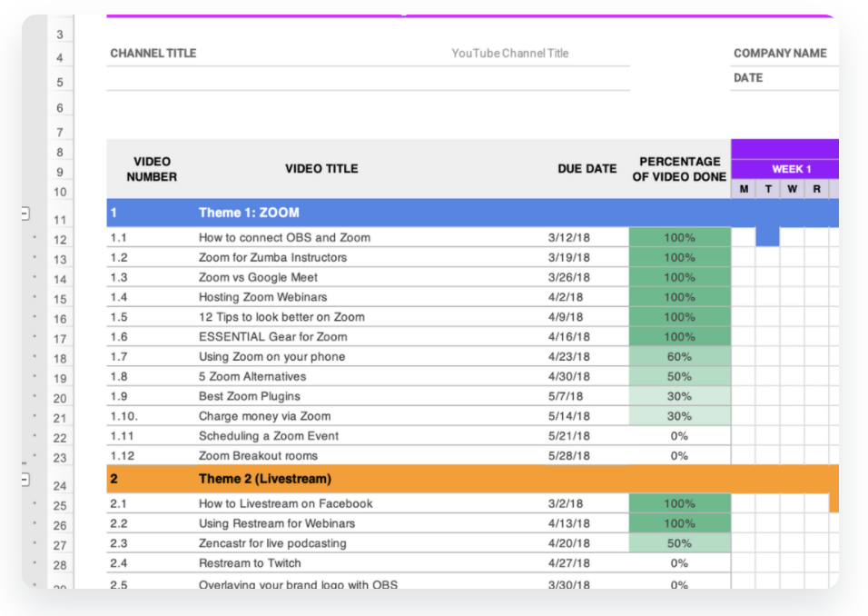Select the due date 4/30/18 cell
868x616 pixels.
tap(568, 377)
